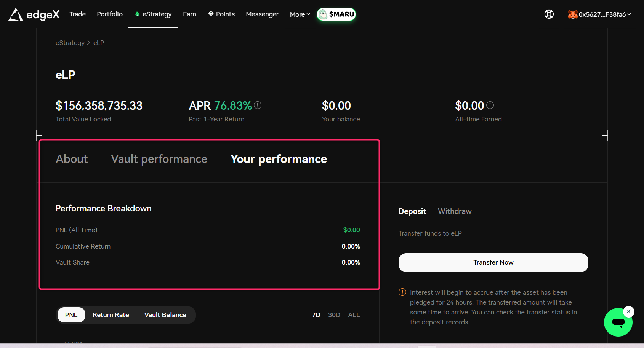Open the language globe icon
644x348 pixels.
point(549,14)
